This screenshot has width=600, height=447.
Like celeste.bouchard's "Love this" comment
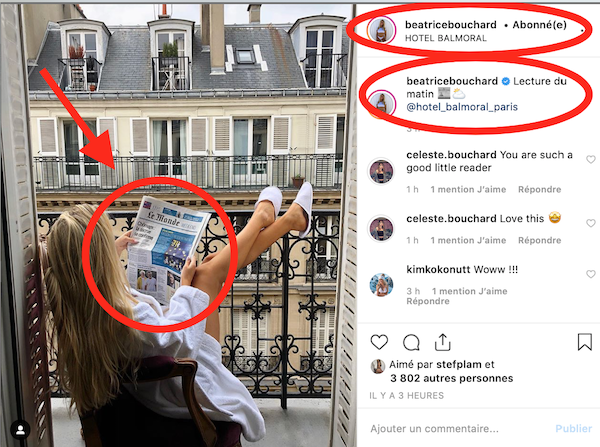[590, 223]
